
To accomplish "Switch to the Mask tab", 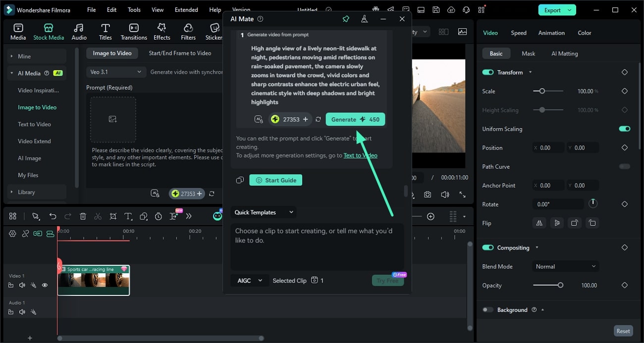I will coord(529,53).
